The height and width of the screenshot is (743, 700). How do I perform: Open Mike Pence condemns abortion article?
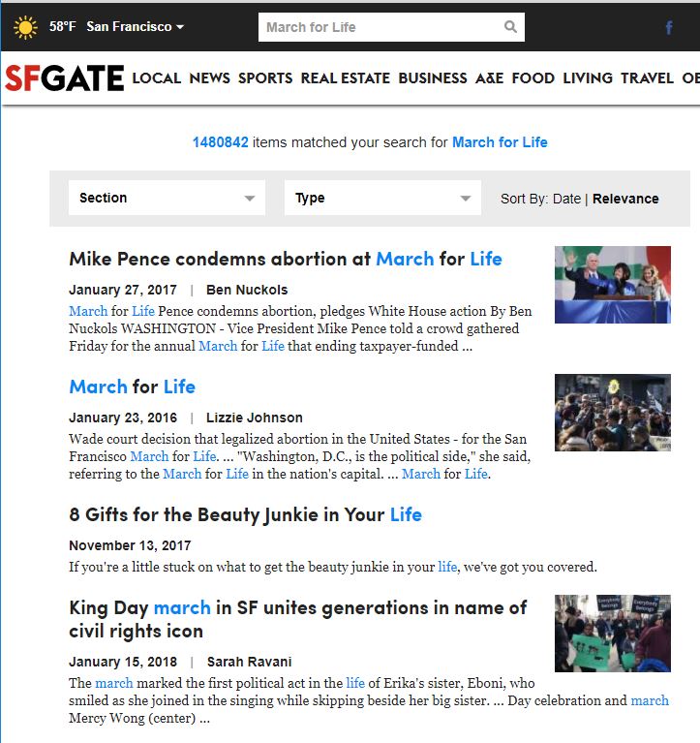point(285,260)
